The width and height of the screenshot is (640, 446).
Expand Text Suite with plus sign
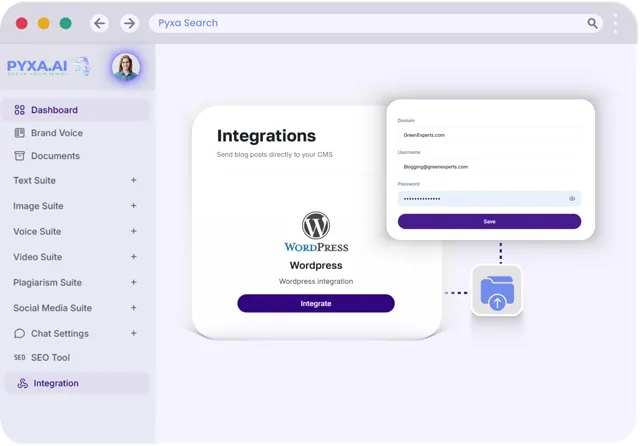[133, 180]
